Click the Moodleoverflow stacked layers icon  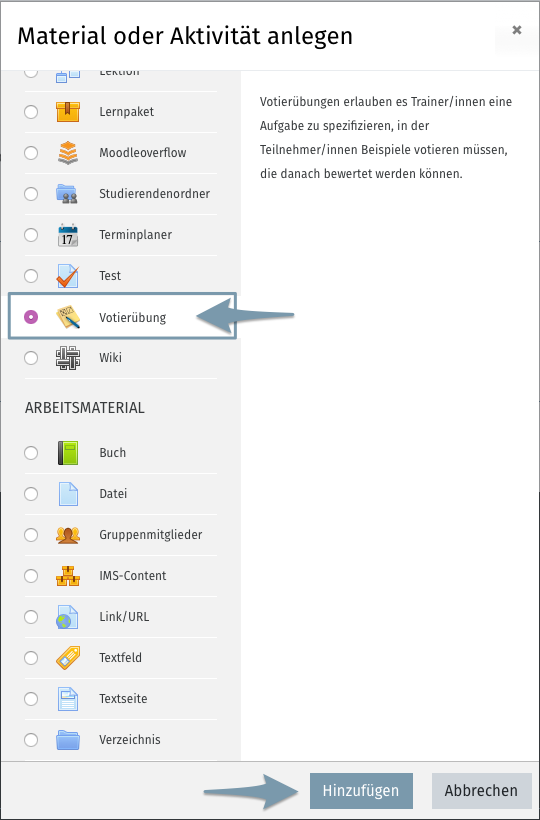[x=67, y=153]
